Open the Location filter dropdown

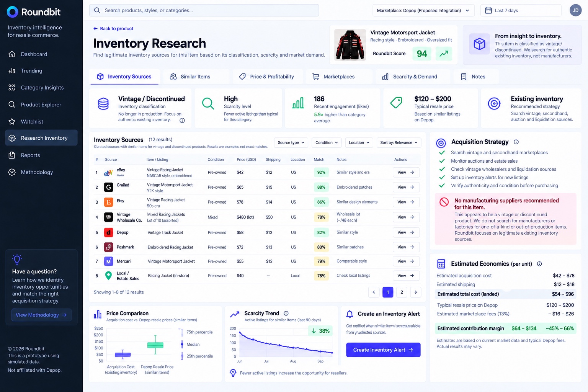pos(359,142)
